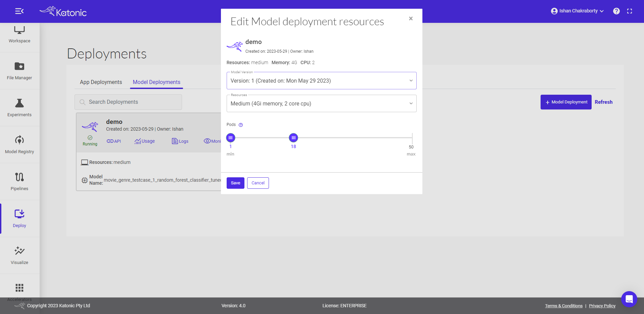Click the + Model Deployment button
This screenshot has width=644, height=314.
566,102
